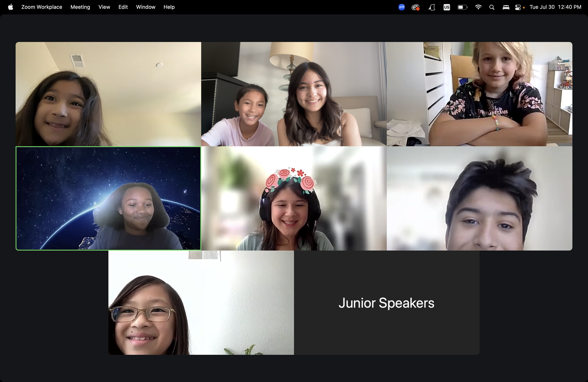Open the Help menu

pyautogui.click(x=169, y=7)
